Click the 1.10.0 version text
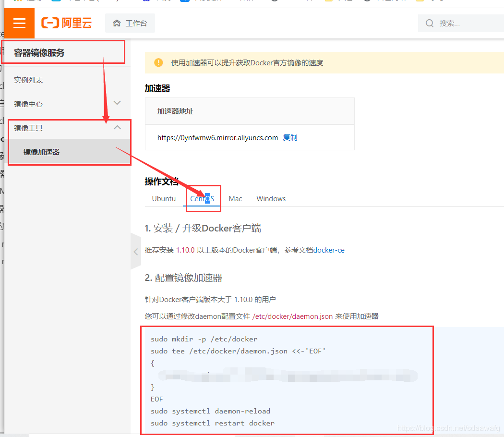This screenshot has width=504, height=437. (x=185, y=250)
